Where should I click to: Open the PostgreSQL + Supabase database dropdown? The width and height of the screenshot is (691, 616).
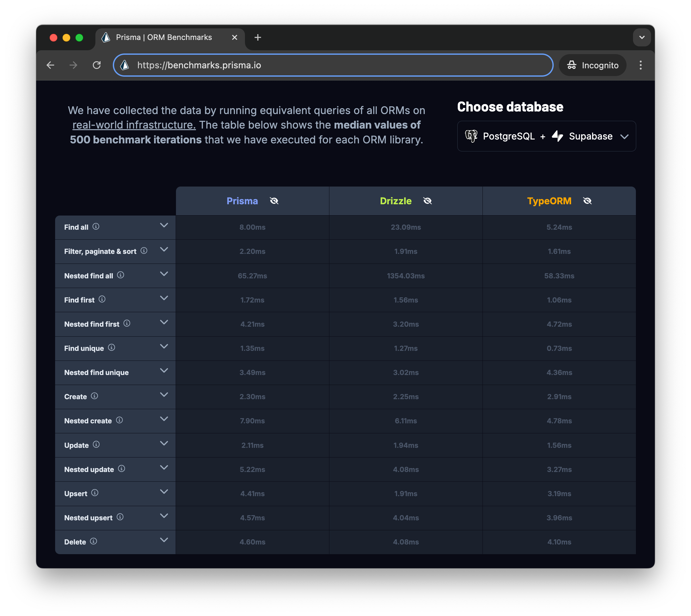tap(546, 136)
